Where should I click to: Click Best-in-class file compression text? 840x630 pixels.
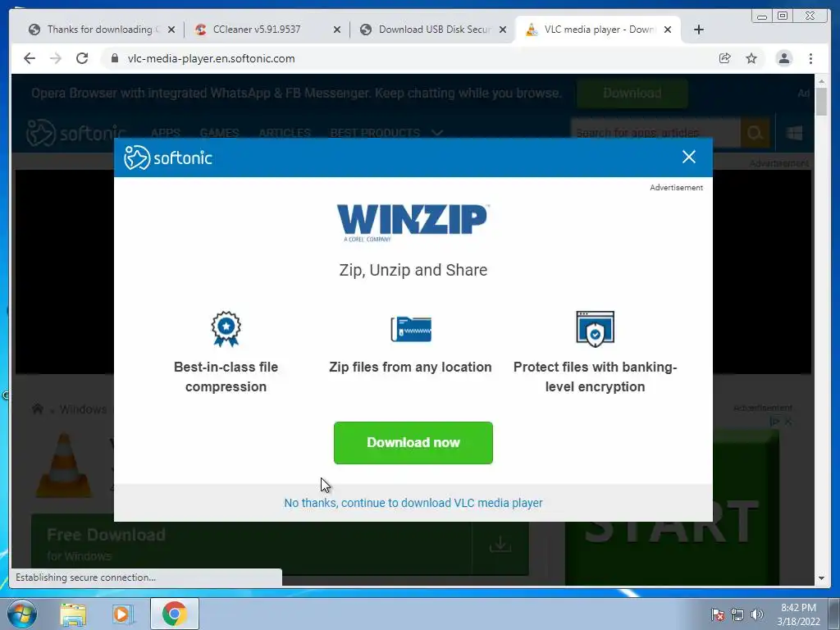[x=226, y=377]
